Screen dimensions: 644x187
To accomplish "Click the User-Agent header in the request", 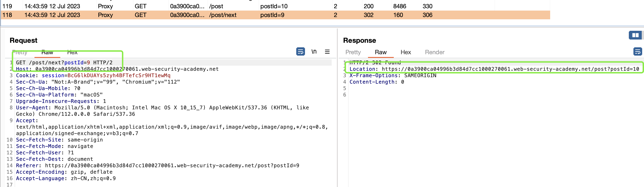I will point(32,108).
